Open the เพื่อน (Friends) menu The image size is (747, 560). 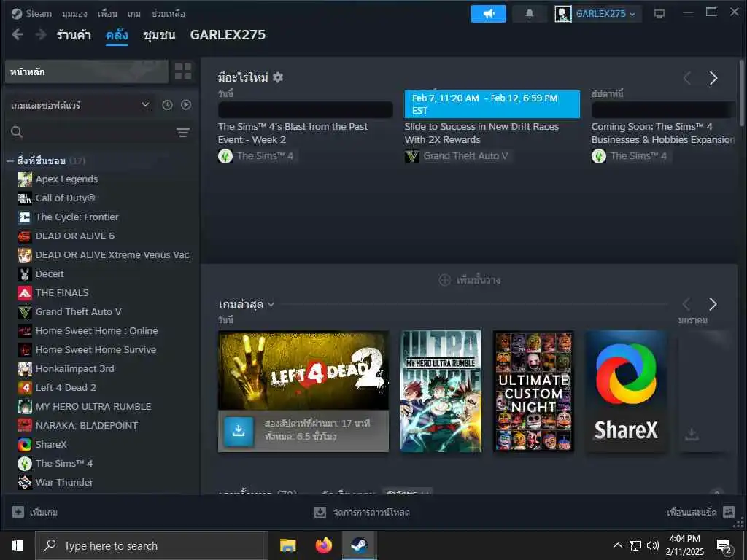pyautogui.click(x=107, y=14)
